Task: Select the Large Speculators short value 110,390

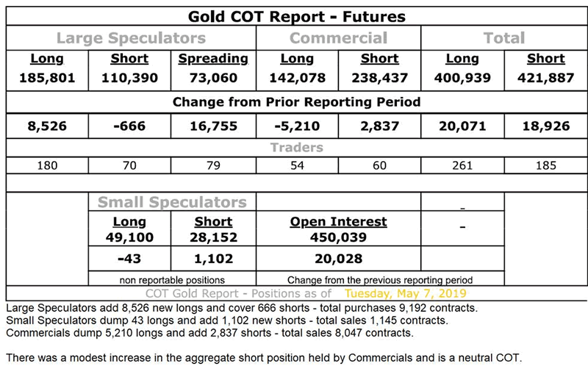Action: [x=129, y=77]
